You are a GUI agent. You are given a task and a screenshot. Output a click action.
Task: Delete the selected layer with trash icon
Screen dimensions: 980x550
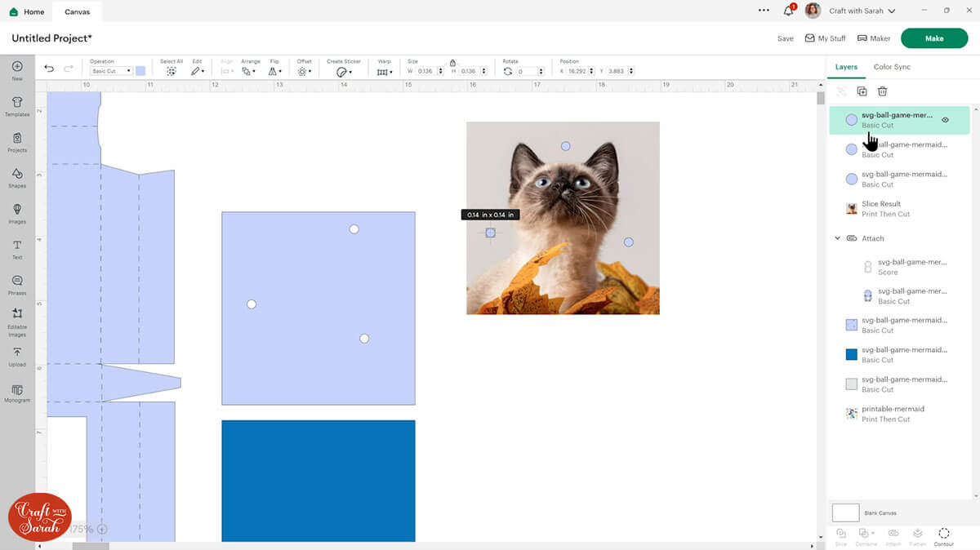point(882,91)
